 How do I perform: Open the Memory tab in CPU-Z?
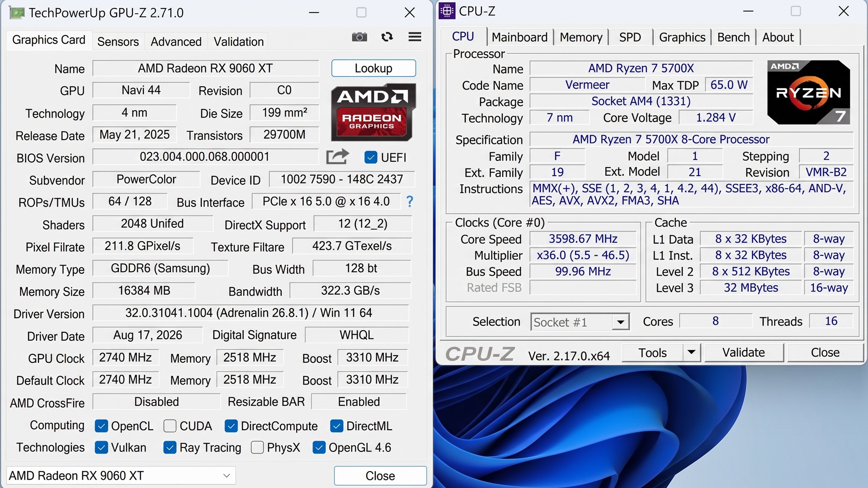(581, 37)
